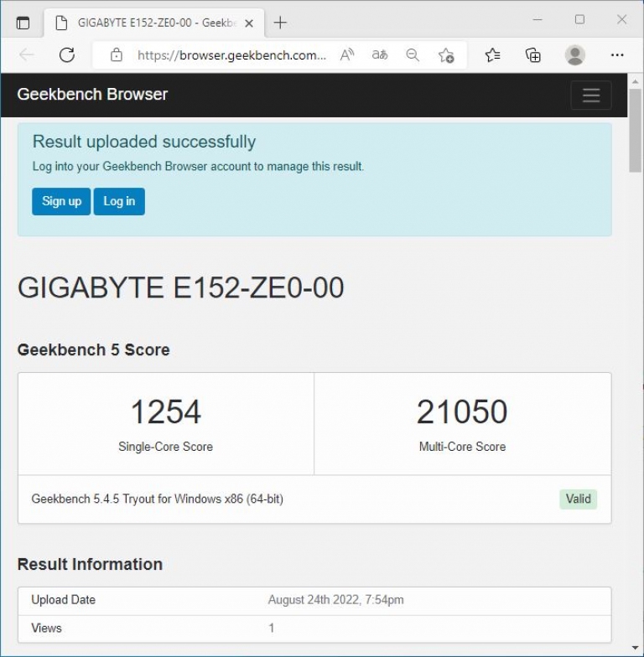The width and height of the screenshot is (644, 657).
Task: Open the browser profile avatar
Action: [575, 55]
